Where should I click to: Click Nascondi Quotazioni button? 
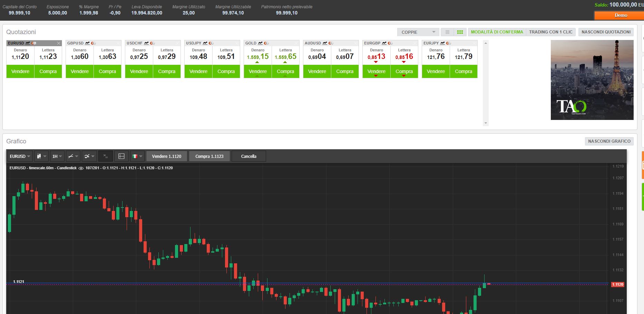point(606,32)
